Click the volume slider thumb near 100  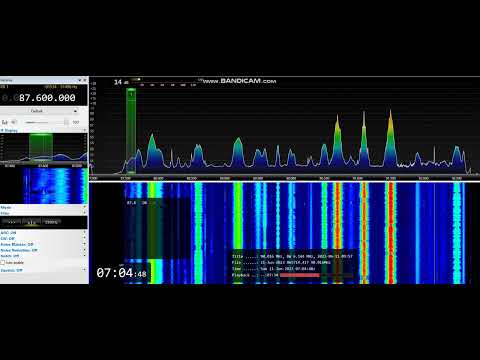[x=66, y=122]
